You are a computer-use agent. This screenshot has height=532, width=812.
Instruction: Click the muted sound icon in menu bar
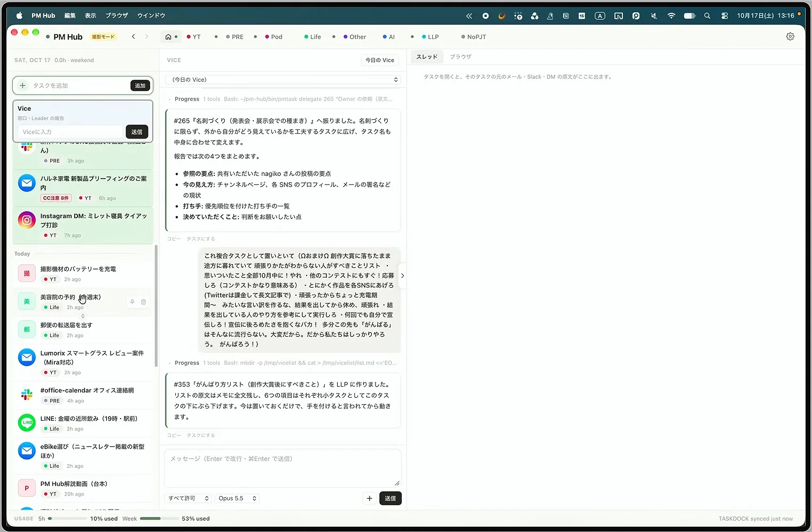click(x=654, y=16)
